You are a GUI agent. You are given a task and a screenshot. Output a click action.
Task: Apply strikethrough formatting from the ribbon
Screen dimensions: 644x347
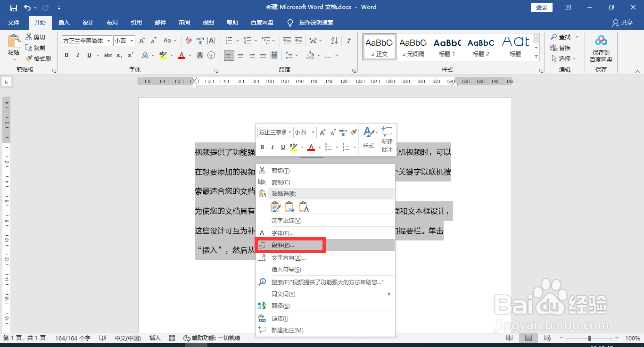coord(108,55)
